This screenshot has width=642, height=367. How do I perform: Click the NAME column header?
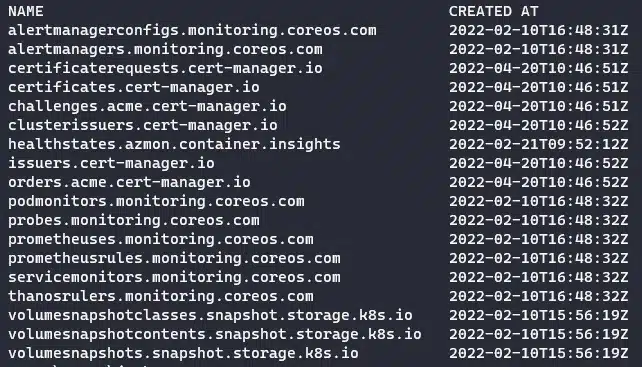26,11
